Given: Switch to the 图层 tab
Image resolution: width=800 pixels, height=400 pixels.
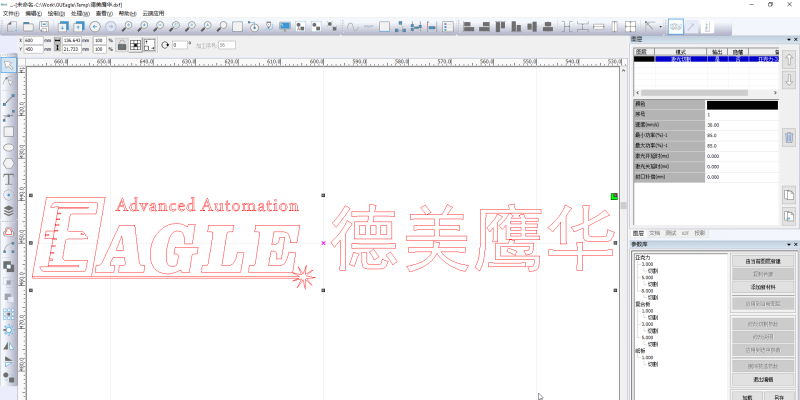Looking at the screenshot, I should 638,233.
